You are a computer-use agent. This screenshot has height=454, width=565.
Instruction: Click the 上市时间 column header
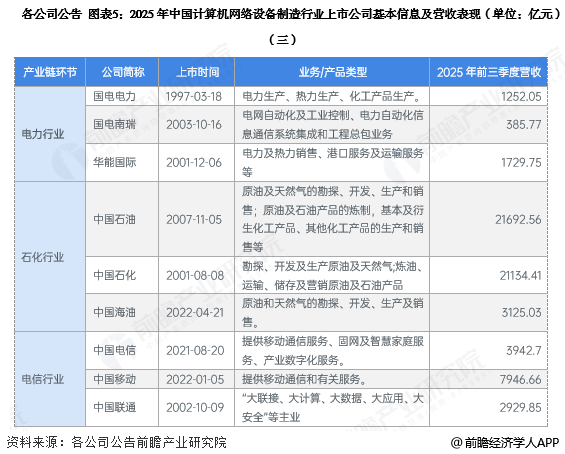(197, 72)
